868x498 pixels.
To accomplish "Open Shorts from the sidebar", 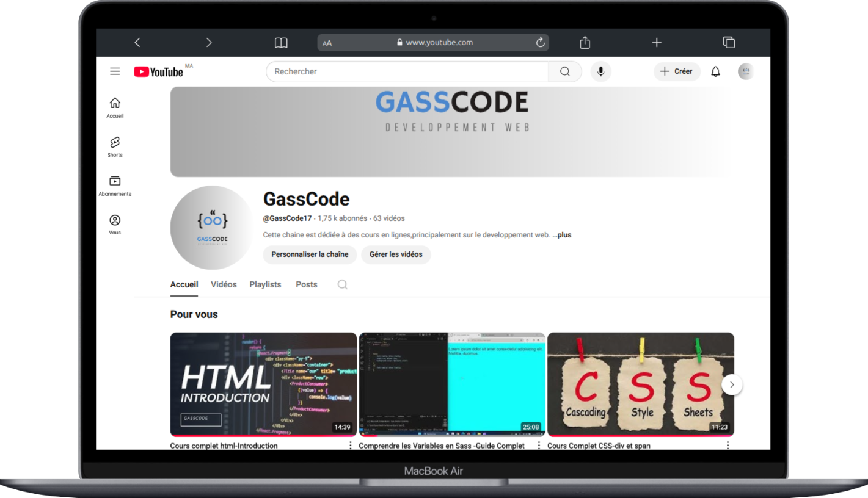I will [115, 146].
